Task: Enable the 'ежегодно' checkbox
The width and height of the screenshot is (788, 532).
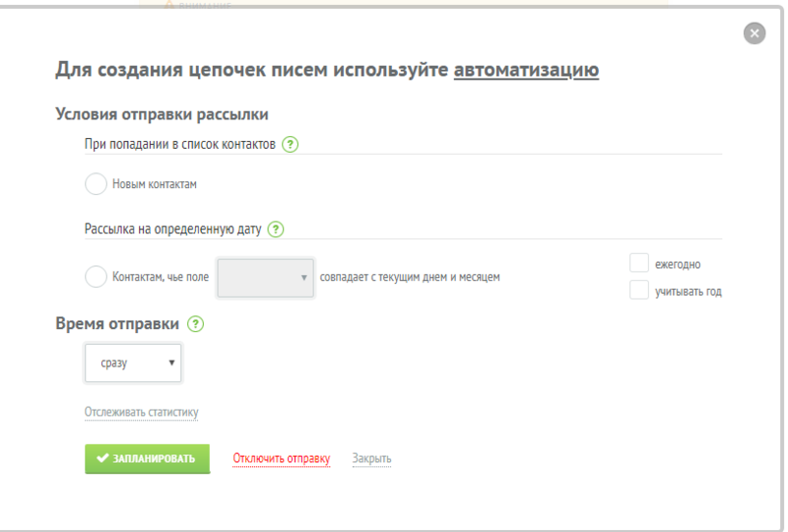Action: [x=639, y=263]
